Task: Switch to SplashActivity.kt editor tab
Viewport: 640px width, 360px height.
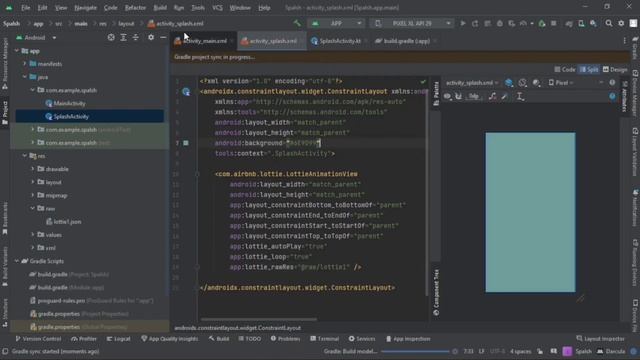Action: [340, 41]
